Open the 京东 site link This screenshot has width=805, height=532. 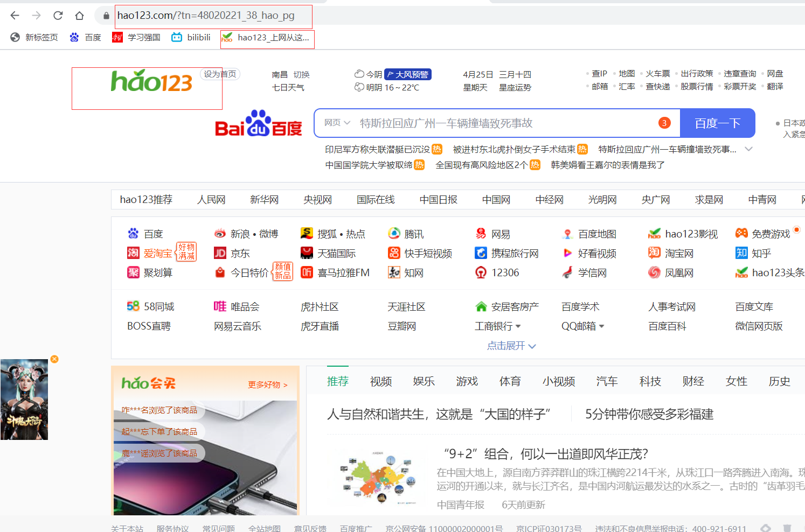[232, 253]
